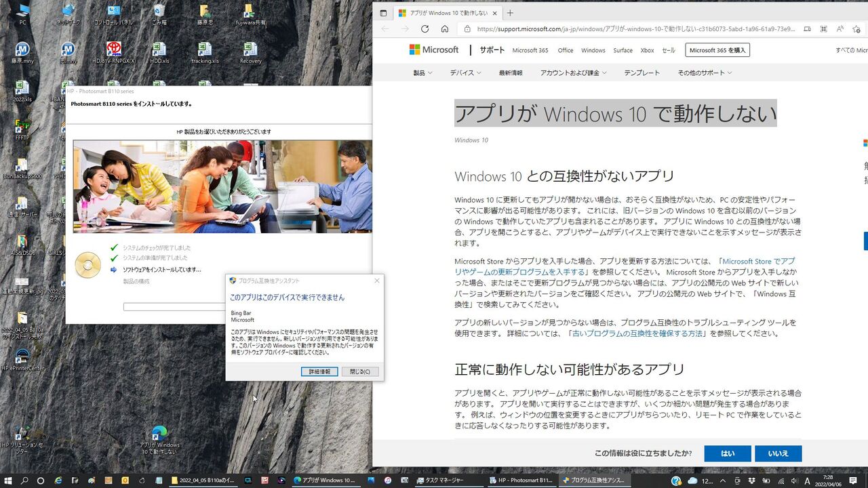Follow the 古いプログラムの互換性を確保する方法 link
This screenshot has width=868, height=488.
point(638,333)
